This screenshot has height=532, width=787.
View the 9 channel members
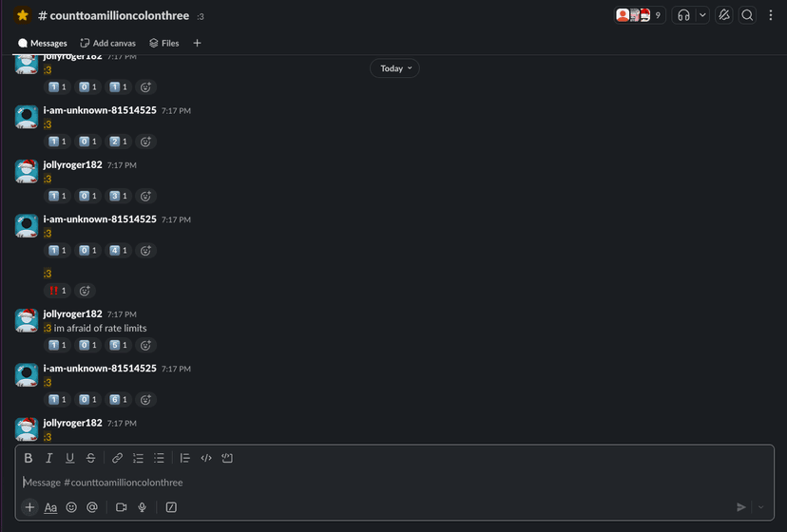(640, 15)
